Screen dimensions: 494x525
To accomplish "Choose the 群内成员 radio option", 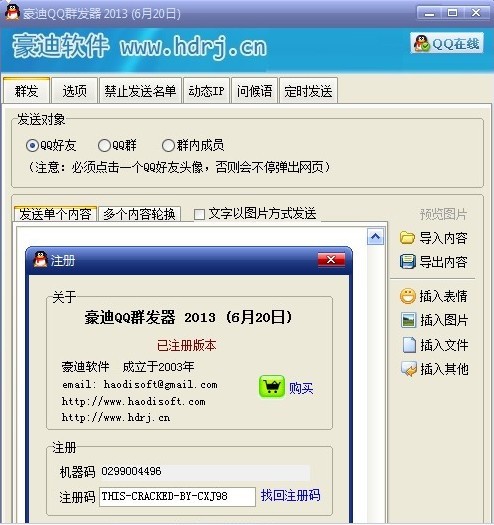I will (x=168, y=146).
